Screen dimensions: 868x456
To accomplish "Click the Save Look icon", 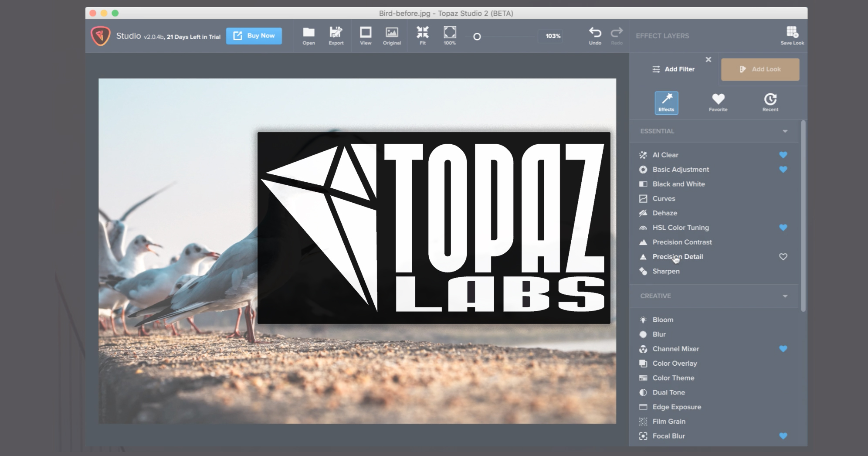I will (792, 36).
